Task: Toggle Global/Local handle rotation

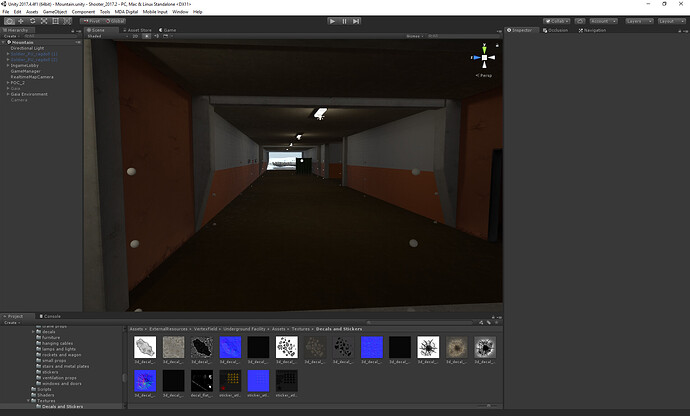Action: tap(115, 21)
